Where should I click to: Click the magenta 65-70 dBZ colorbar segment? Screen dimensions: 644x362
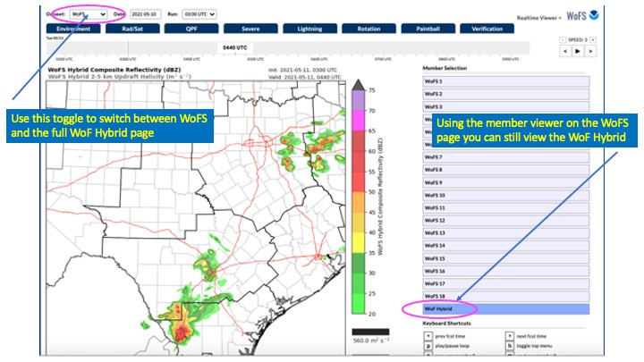(x=358, y=121)
